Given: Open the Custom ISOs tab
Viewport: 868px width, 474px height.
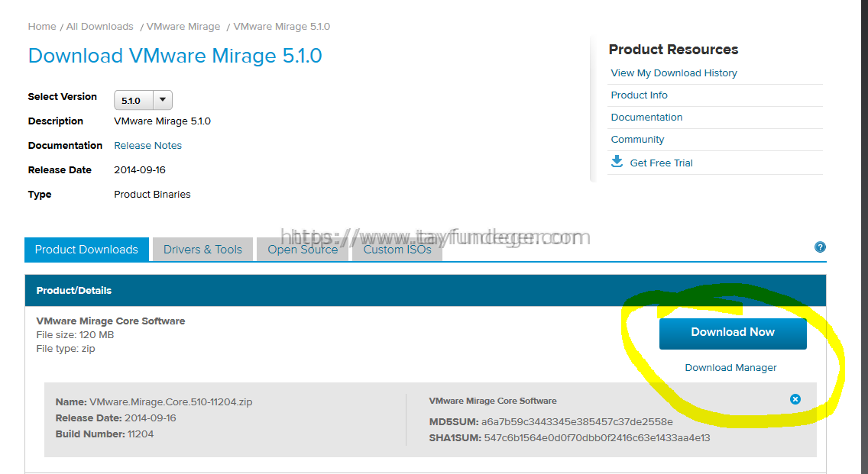Looking at the screenshot, I should 397,250.
